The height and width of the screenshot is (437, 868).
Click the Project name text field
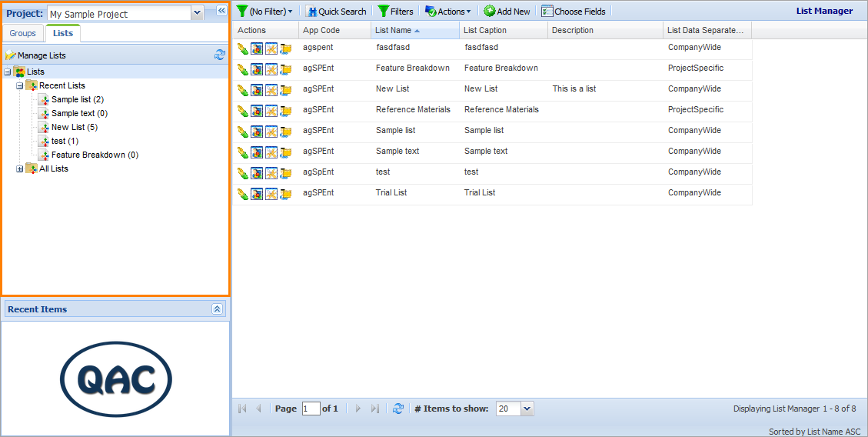pos(119,14)
